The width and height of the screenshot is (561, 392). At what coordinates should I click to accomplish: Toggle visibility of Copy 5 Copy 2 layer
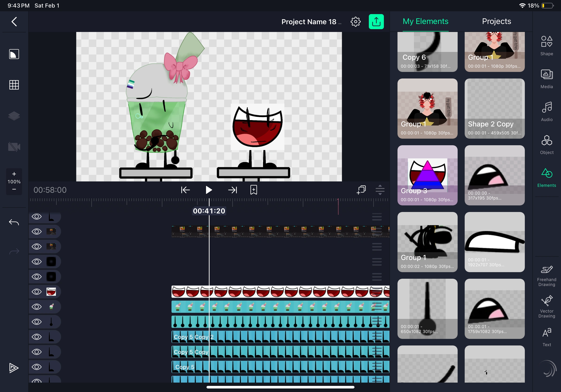tap(37, 337)
